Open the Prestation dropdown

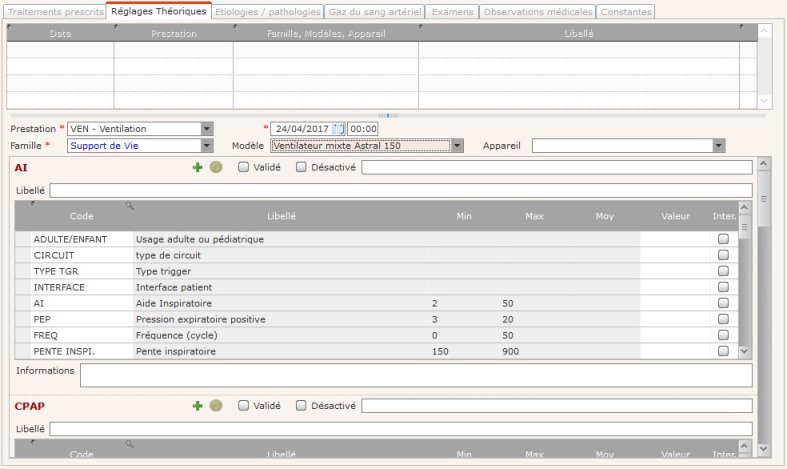coord(207,129)
